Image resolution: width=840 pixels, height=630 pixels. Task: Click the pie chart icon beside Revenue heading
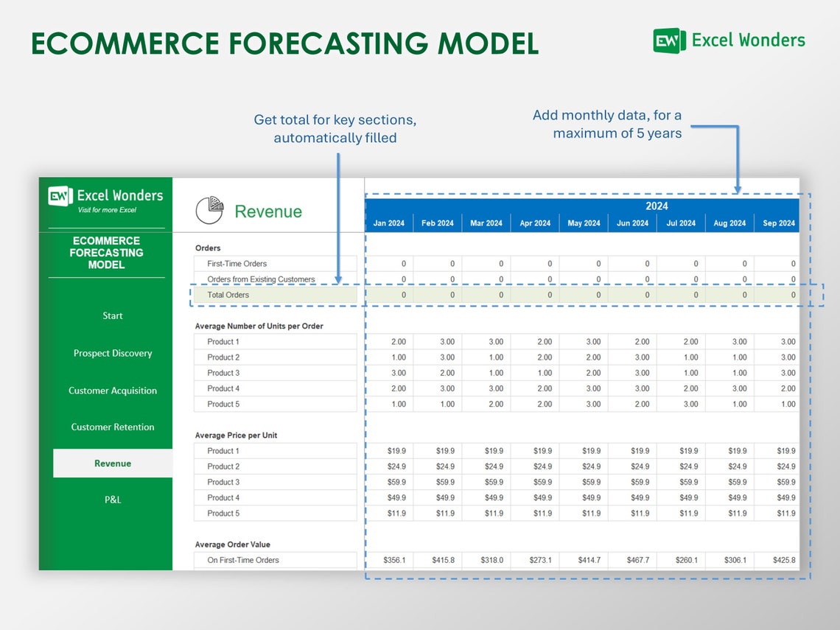pos(209,210)
